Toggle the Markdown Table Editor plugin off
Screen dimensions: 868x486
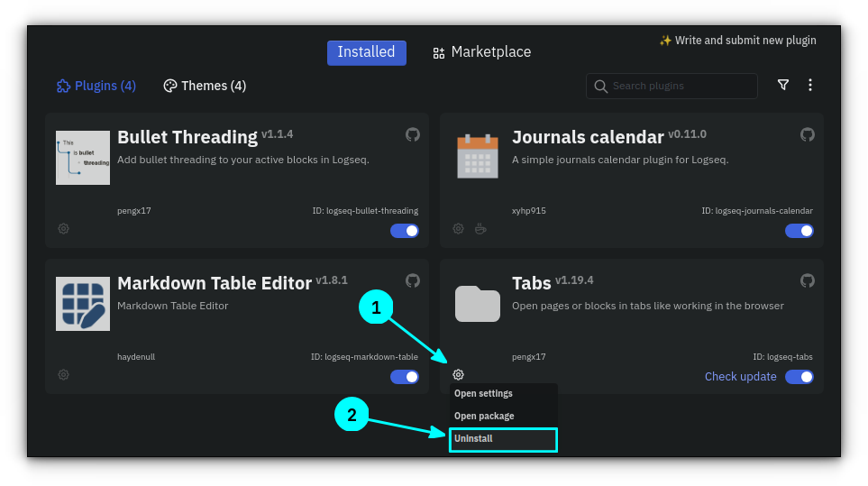click(405, 377)
